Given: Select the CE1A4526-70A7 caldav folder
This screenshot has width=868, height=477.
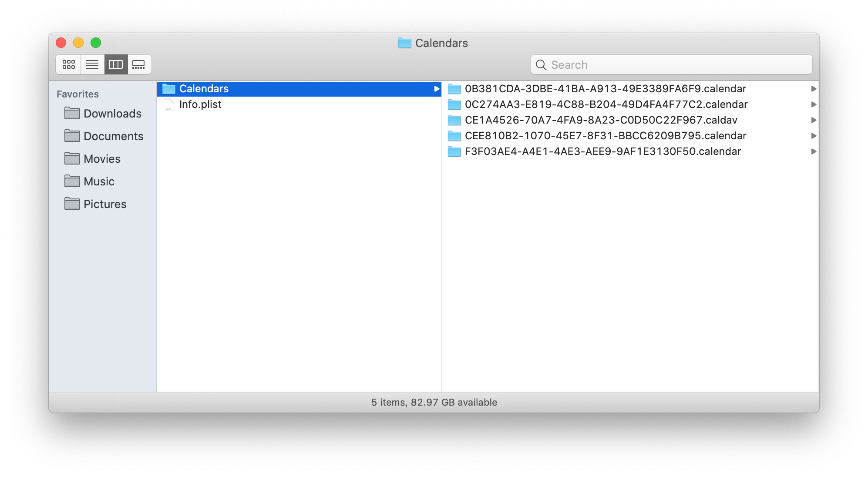Looking at the screenshot, I should click(x=630, y=120).
